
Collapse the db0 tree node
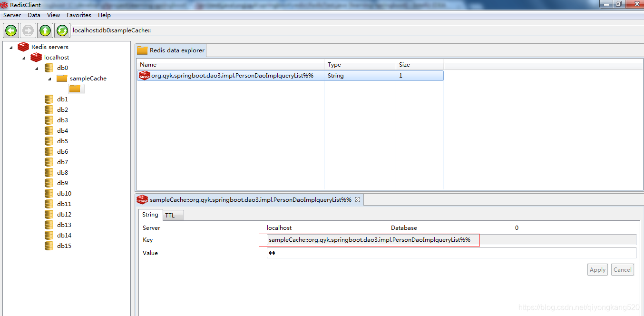(x=37, y=68)
